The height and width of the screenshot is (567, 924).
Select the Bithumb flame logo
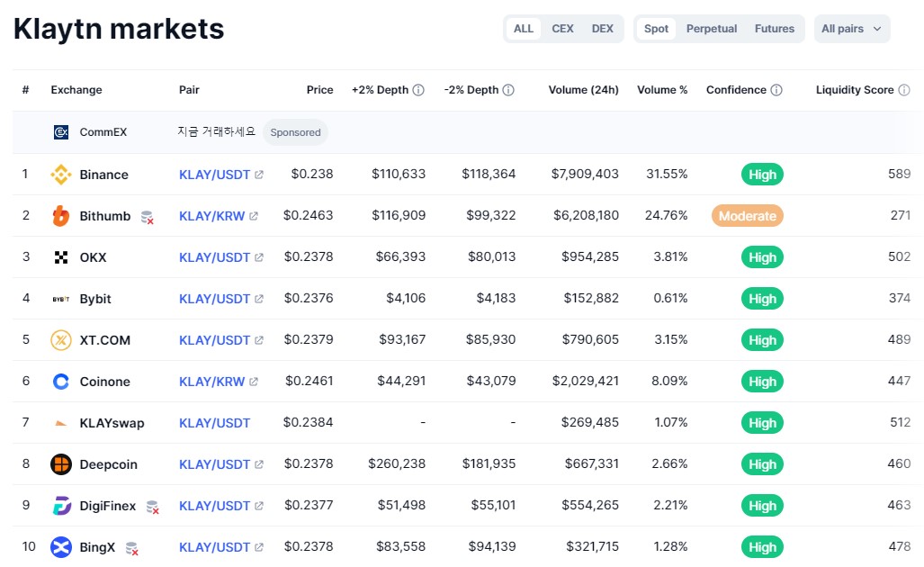click(x=60, y=216)
